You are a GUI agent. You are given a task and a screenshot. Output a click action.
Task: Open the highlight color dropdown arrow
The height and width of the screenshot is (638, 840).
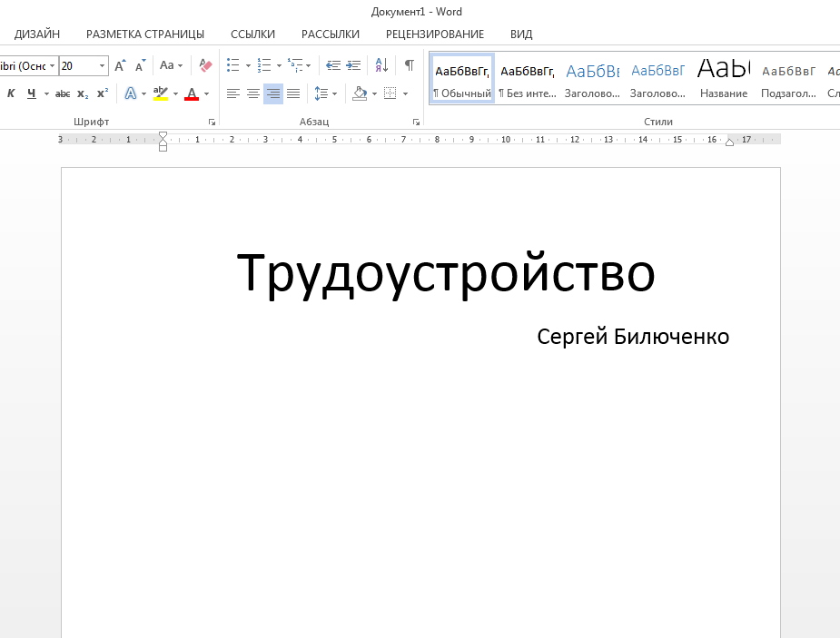[174, 93]
